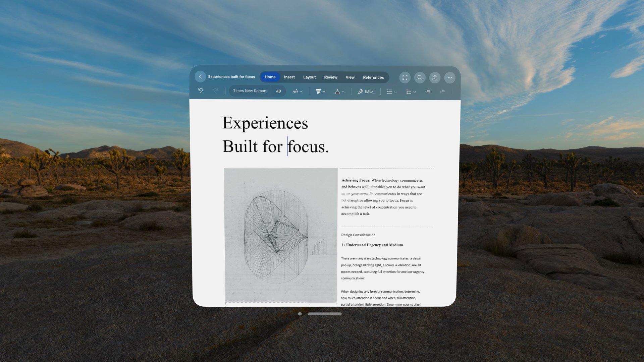
Task: Expand the highlight color dropdown arrow
Action: pos(324,92)
